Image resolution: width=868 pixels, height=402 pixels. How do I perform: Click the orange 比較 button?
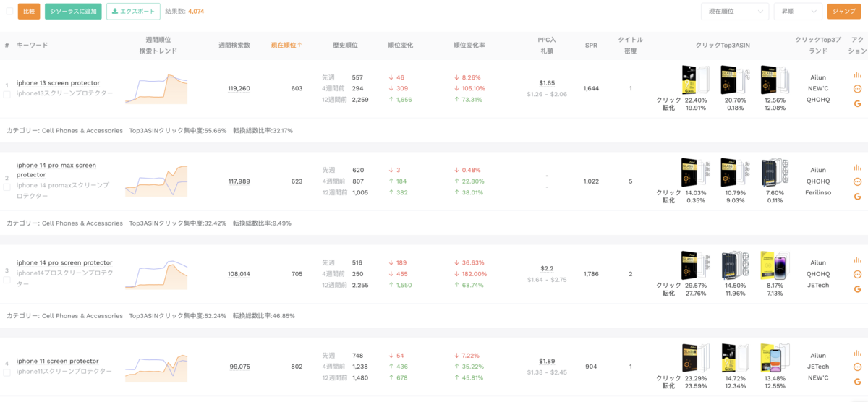click(29, 11)
